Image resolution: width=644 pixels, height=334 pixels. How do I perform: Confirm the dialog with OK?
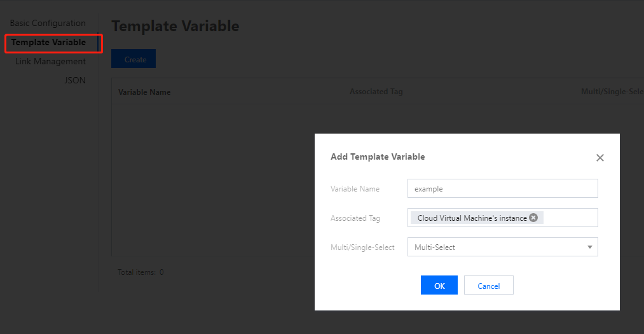tap(439, 286)
